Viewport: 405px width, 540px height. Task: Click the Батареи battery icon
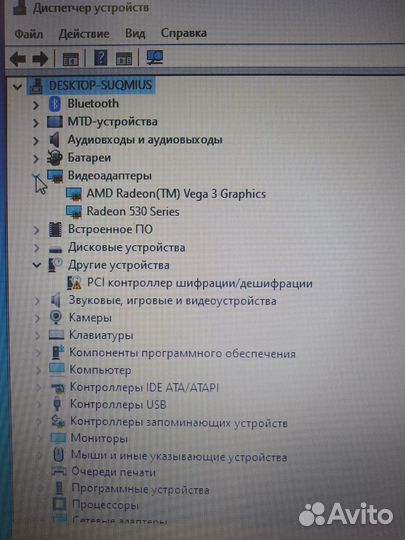[x=55, y=158]
